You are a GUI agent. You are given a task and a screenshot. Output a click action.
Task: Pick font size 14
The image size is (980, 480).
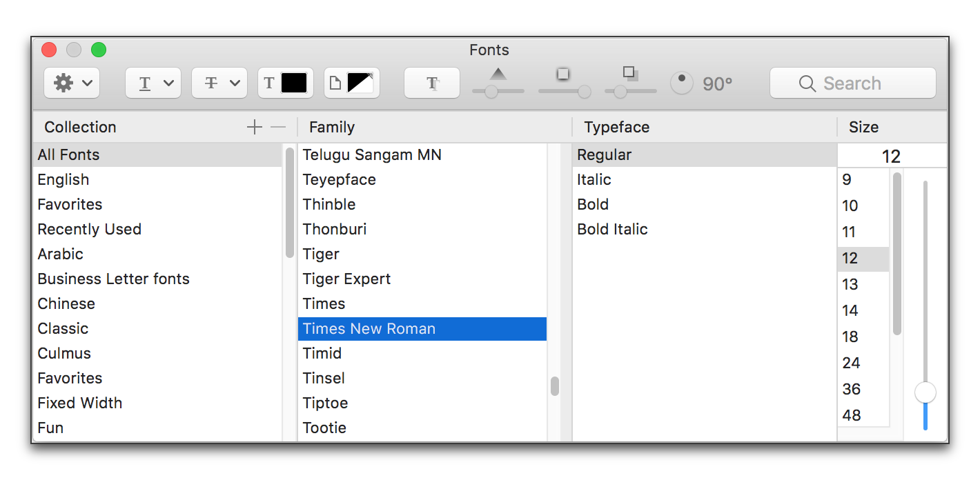863,310
